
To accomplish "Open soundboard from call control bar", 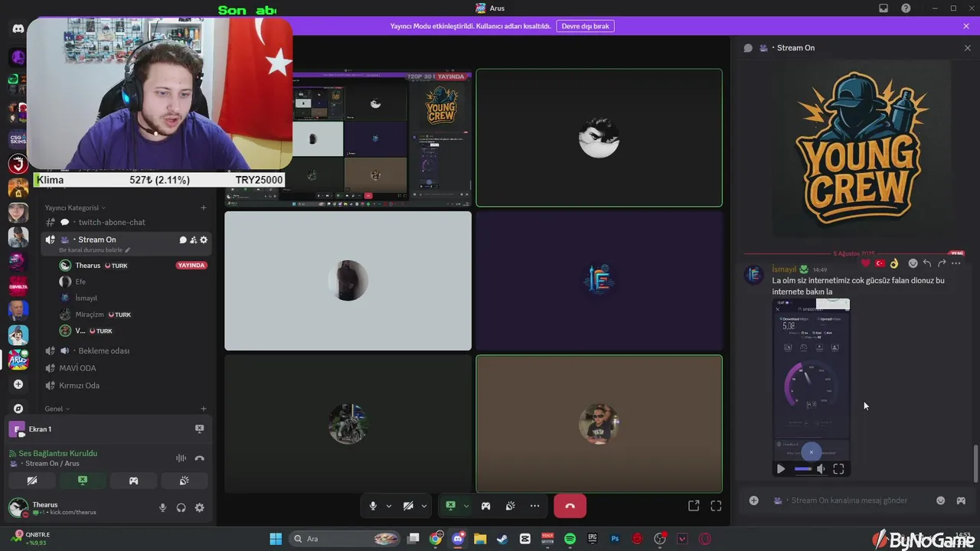I will [510, 506].
